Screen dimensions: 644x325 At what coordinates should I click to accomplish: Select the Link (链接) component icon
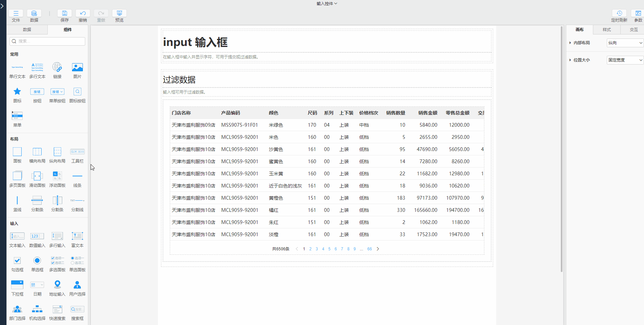point(57,68)
